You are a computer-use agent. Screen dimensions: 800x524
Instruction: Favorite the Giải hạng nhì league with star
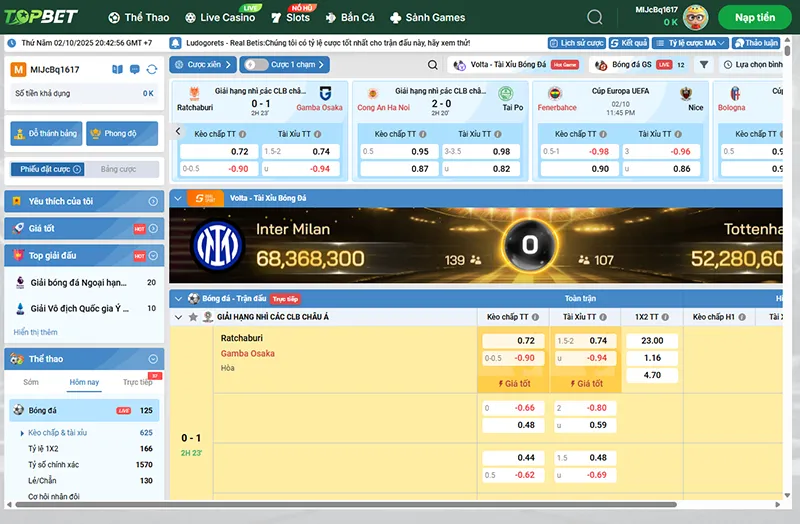point(193,317)
